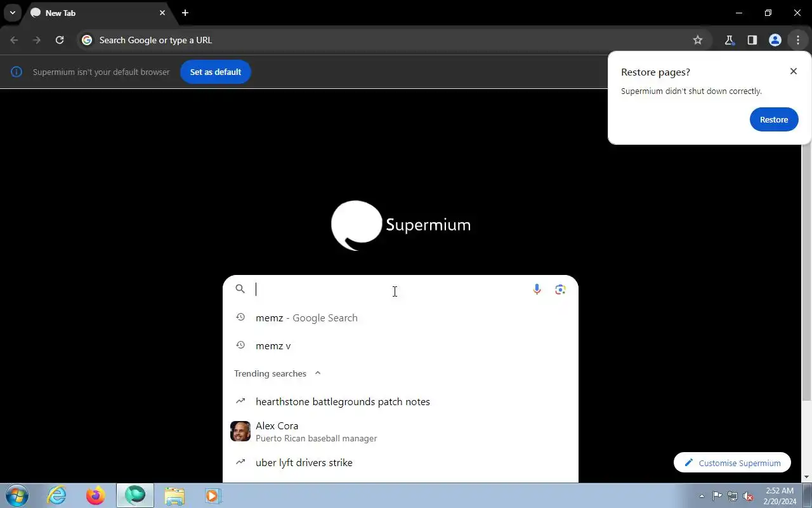Focus the address bar field
The width and height of the screenshot is (812, 508).
tap(393, 40)
